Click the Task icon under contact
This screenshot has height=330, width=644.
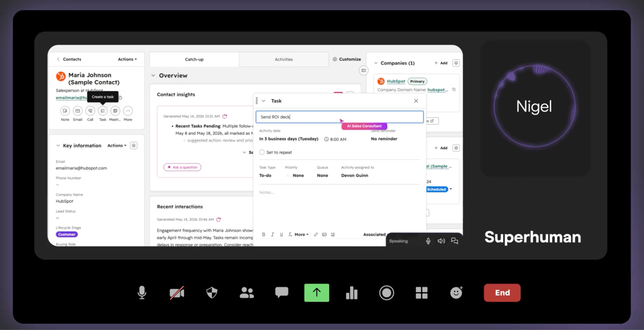point(103,111)
